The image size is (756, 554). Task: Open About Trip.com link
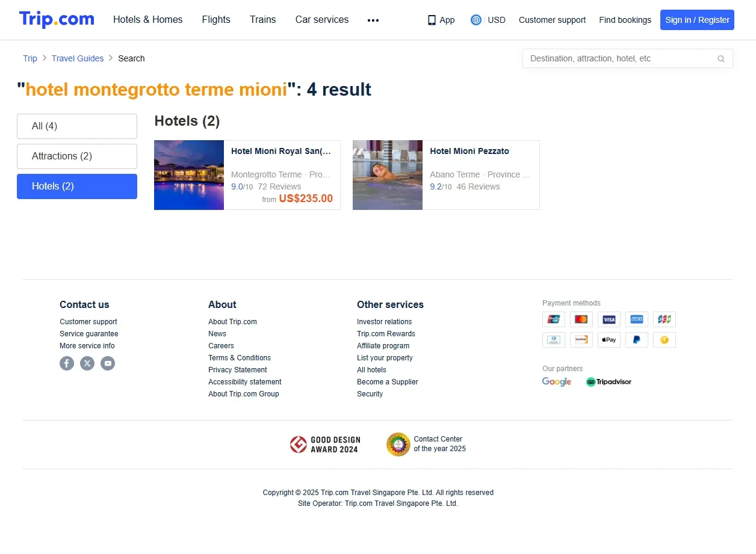click(x=232, y=322)
